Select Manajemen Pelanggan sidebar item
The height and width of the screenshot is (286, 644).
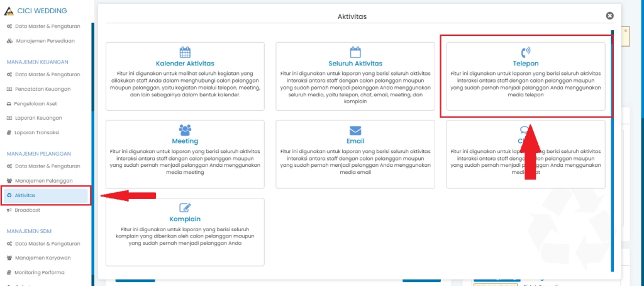43,181
